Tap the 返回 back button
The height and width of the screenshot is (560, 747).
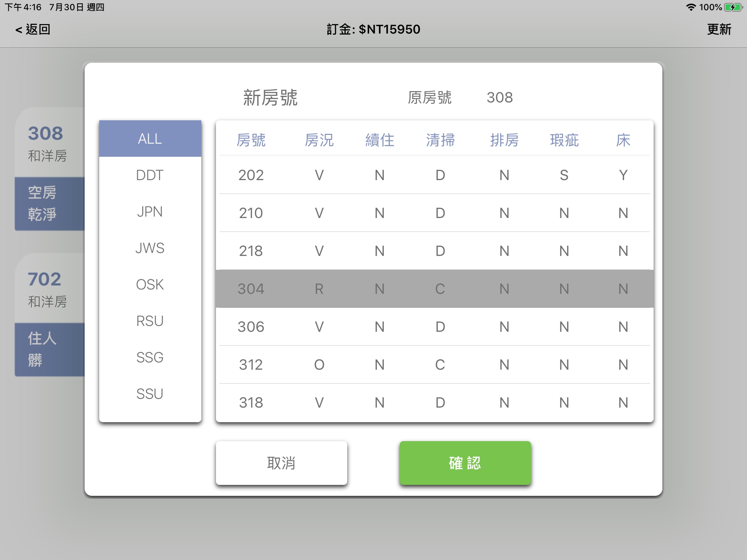(33, 30)
